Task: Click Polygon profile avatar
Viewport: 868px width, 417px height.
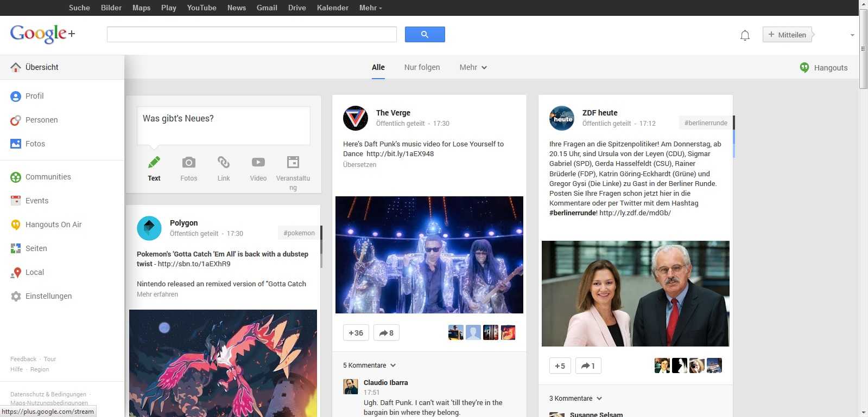Action: tap(149, 228)
